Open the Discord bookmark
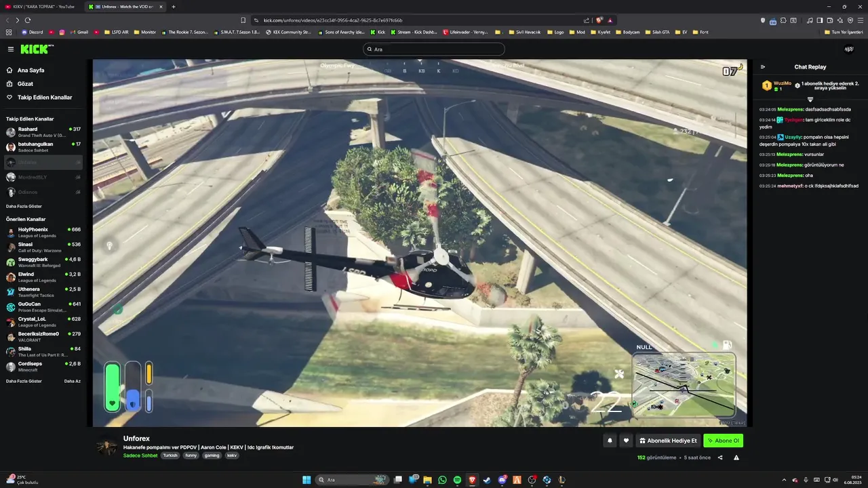The width and height of the screenshot is (868, 488). (x=33, y=32)
